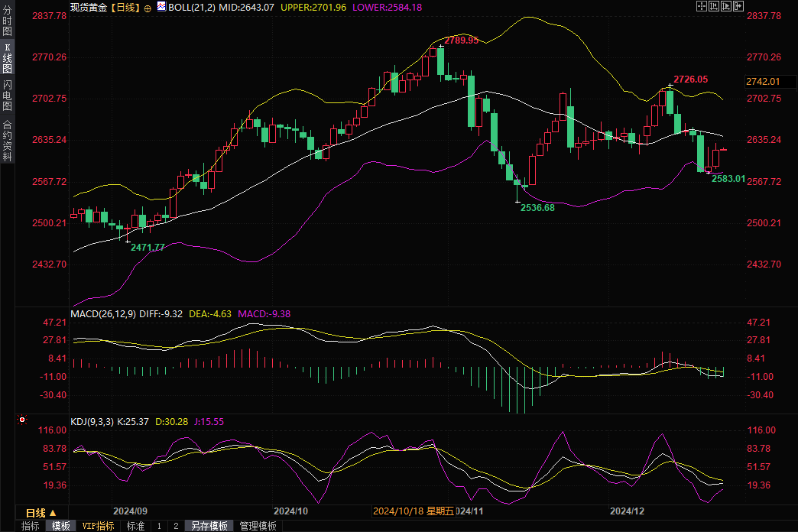
Task: Open the VIP指标 tab
Action: (x=99, y=526)
